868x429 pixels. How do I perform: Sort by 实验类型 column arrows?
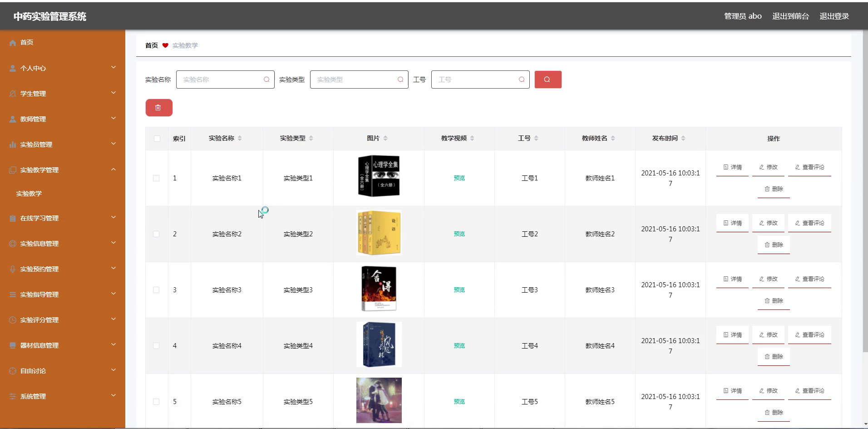coord(311,138)
